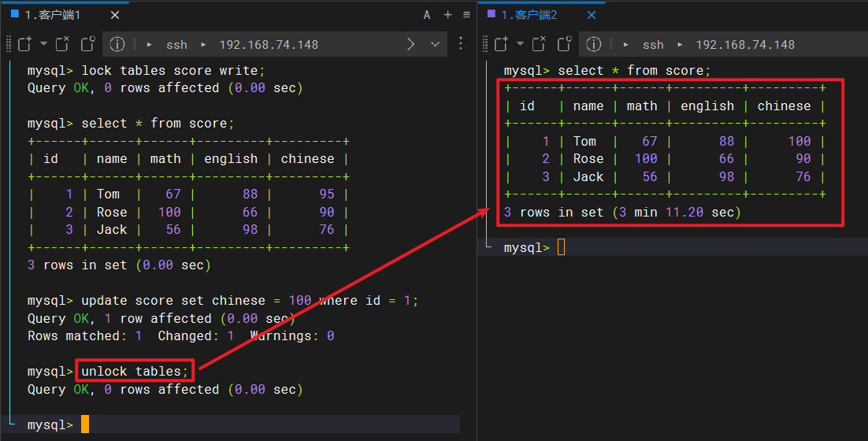Click '3 rows in set (0.00 sec)' line

(x=119, y=265)
